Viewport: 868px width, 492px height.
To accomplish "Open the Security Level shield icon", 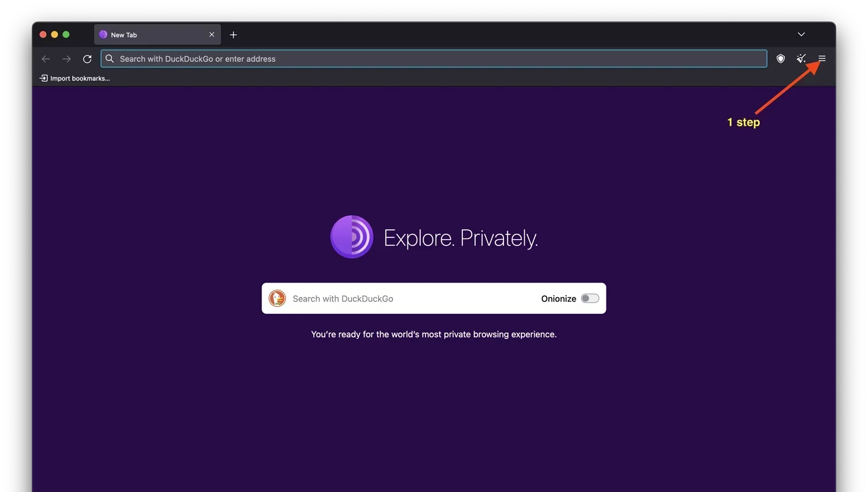I will point(781,58).
